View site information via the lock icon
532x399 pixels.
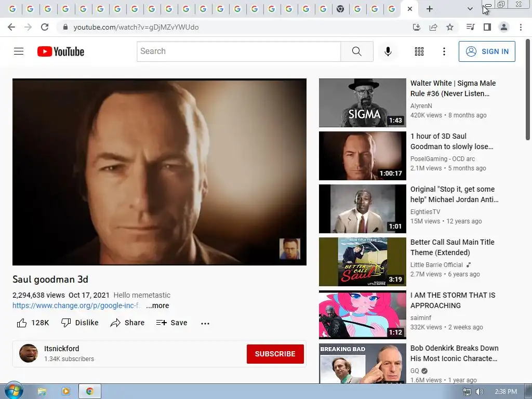tap(65, 27)
